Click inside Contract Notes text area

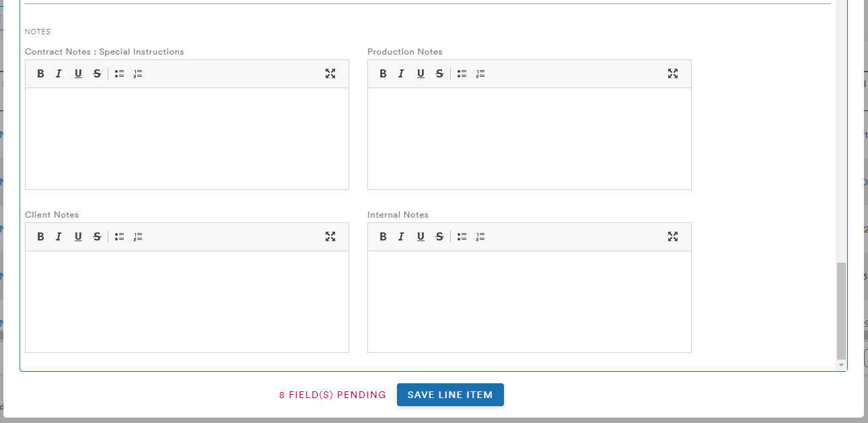pos(187,139)
